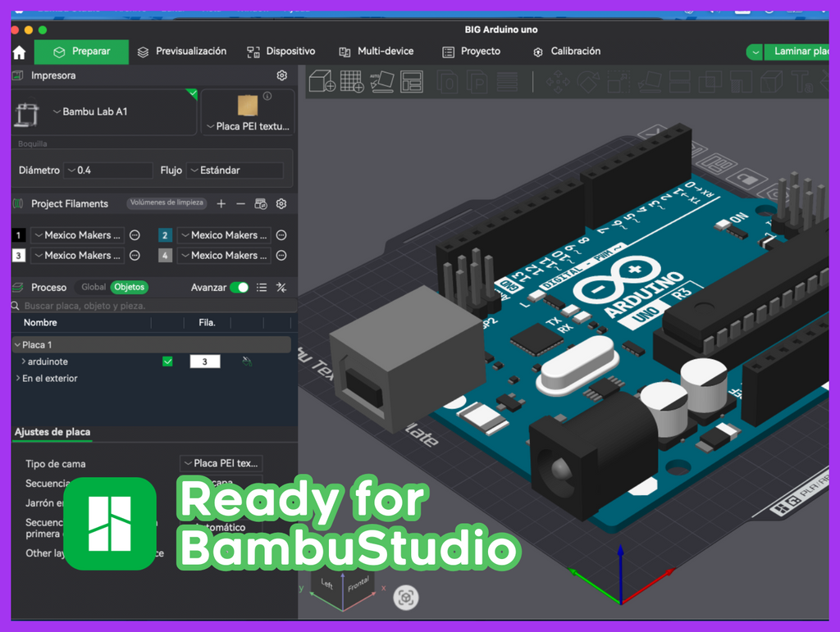
Task: Select the Ajustes de placa tab
Action: tap(52, 432)
